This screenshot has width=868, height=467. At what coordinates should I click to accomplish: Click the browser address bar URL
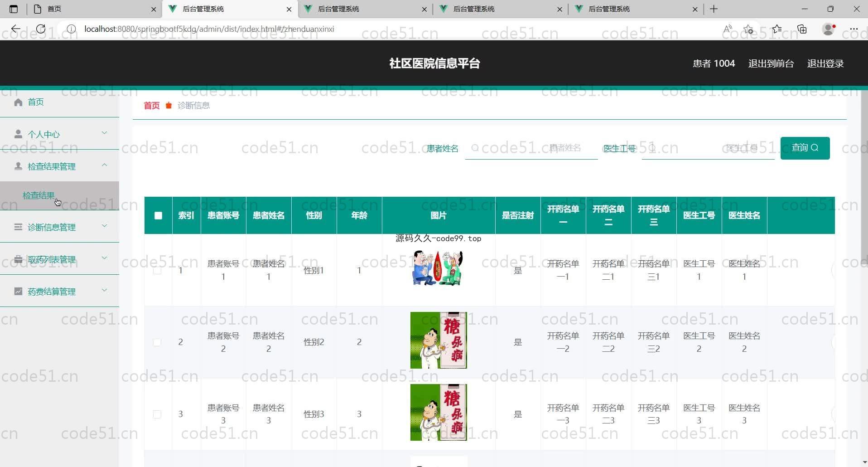(209, 29)
